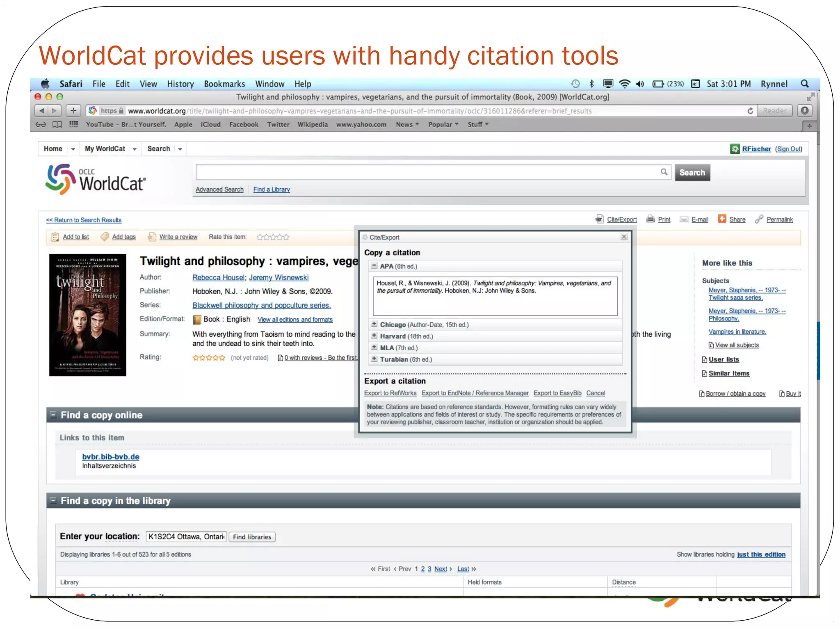Open the File menu
The image size is (840, 630).
99,84
